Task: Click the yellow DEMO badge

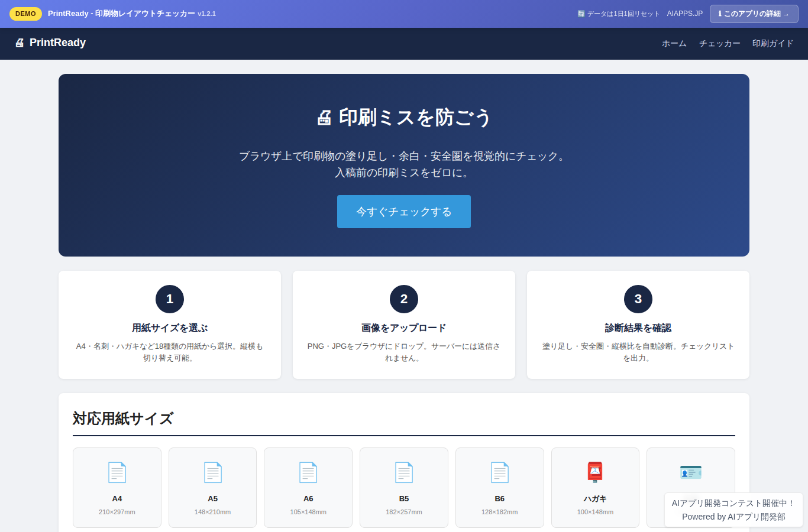Action: pos(25,14)
